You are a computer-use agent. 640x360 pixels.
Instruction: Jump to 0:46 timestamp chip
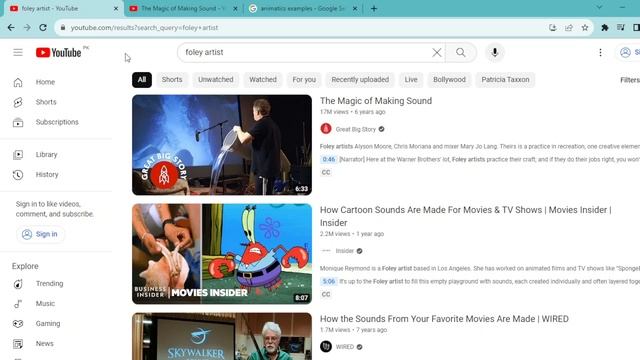pyautogui.click(x=329, y=159)
